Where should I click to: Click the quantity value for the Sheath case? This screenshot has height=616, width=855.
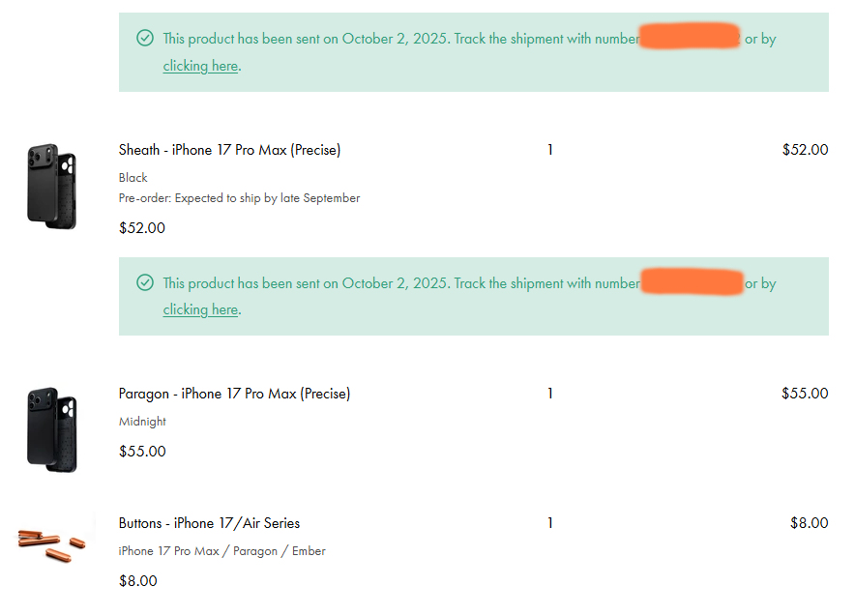coord(550,150)
